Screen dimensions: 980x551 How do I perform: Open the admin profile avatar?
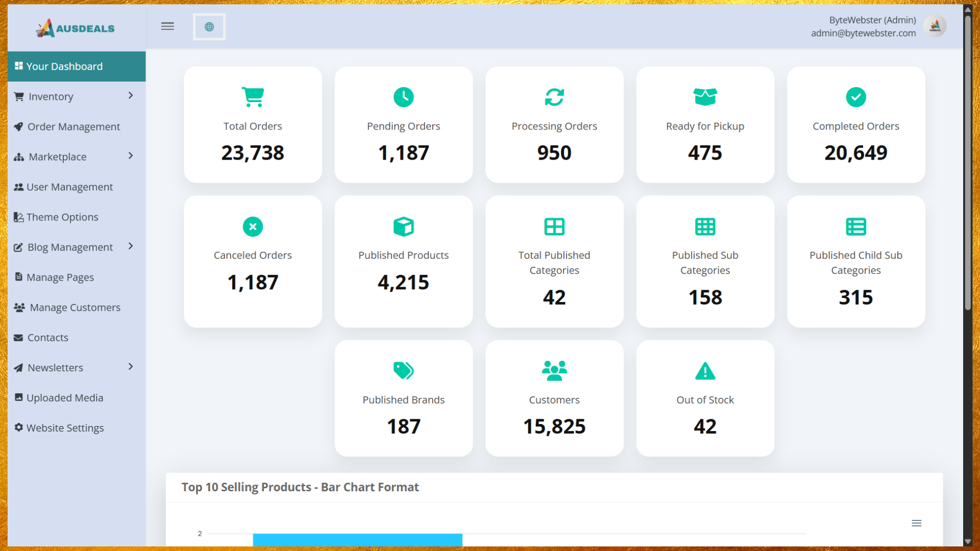coord(935,26)
